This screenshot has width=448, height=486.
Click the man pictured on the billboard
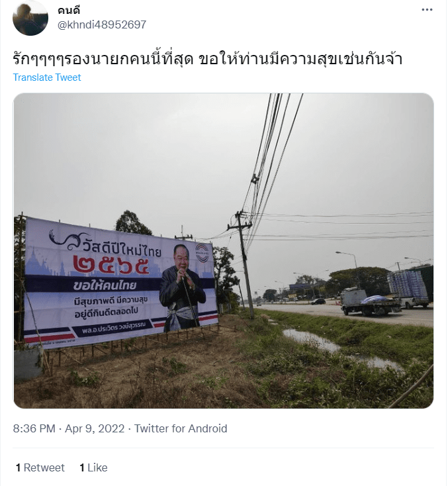pyautogui.click(x=183, y=288)
